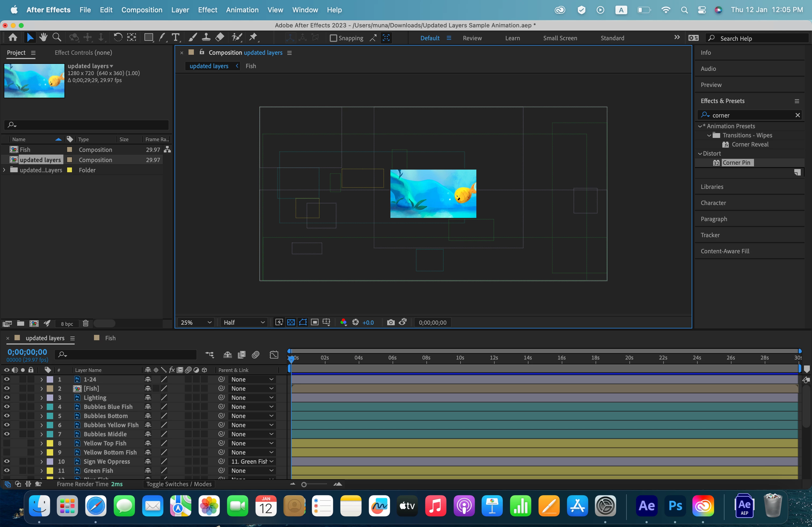Select the Rotation tool
Viewport: 812px width, 527px height.
[118, 38]
